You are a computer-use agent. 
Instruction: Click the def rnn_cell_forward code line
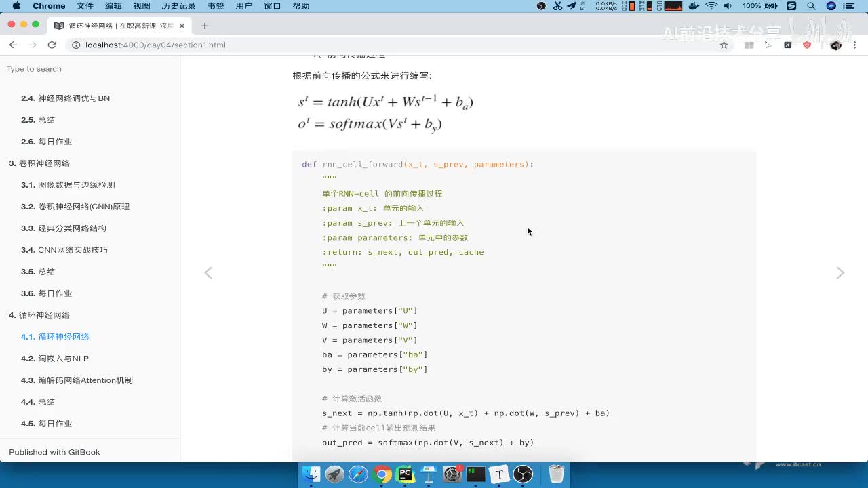[x=418, y=165]
